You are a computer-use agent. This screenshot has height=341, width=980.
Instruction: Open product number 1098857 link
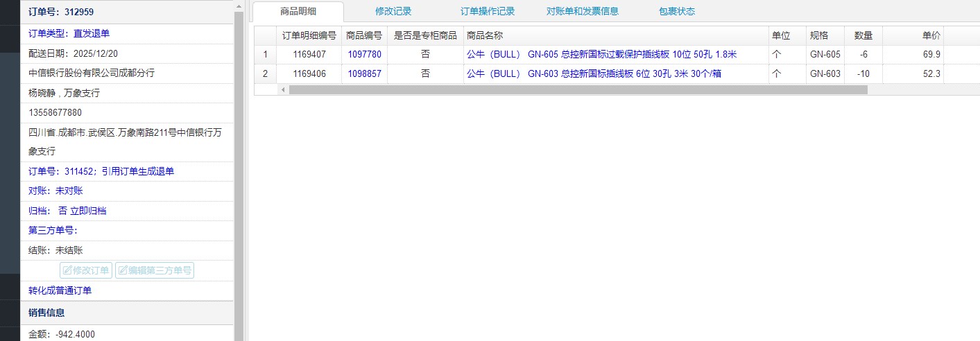click(x=364, y=73)
